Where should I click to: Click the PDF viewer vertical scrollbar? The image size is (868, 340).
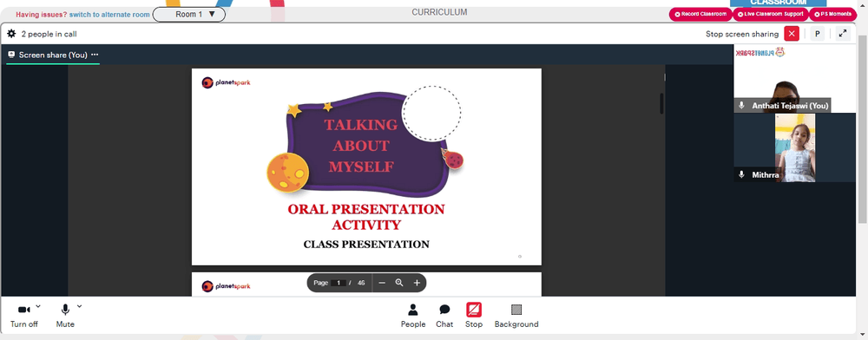click(x=661, y=103)
